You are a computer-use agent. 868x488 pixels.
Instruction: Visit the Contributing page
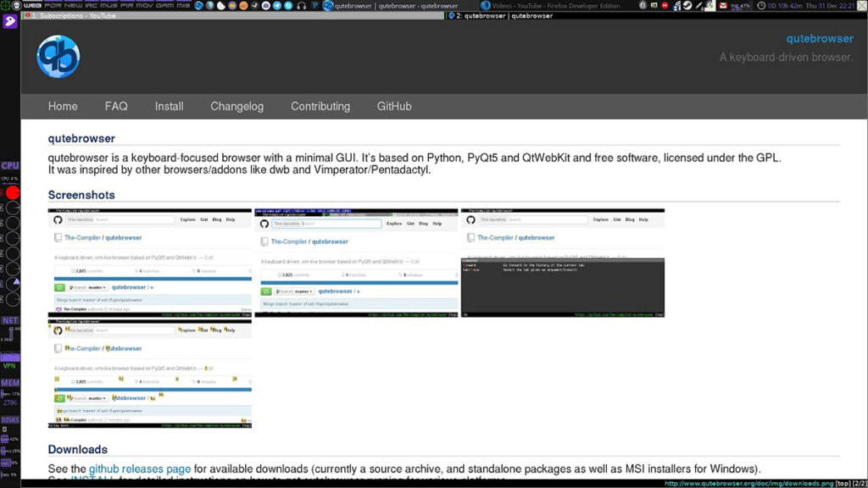pyautogui.click(x=320, y=106)
